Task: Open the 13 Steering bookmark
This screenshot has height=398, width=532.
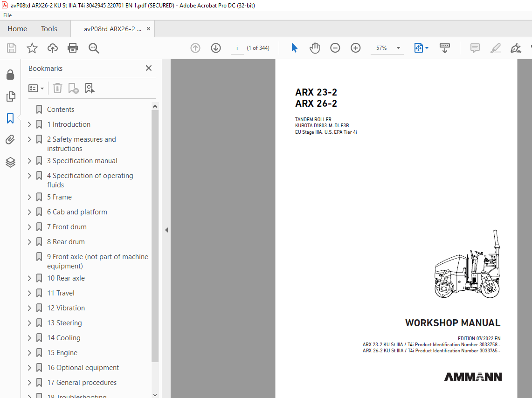Action: point(64,323)
